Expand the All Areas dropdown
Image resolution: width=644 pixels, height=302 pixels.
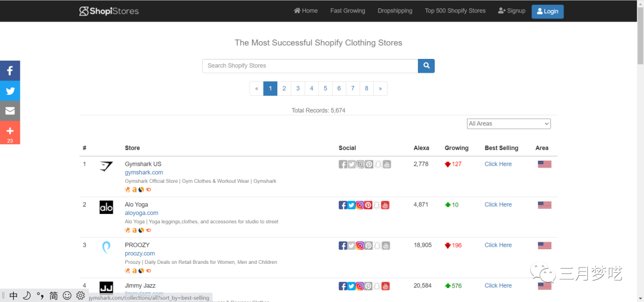[509, 124]
